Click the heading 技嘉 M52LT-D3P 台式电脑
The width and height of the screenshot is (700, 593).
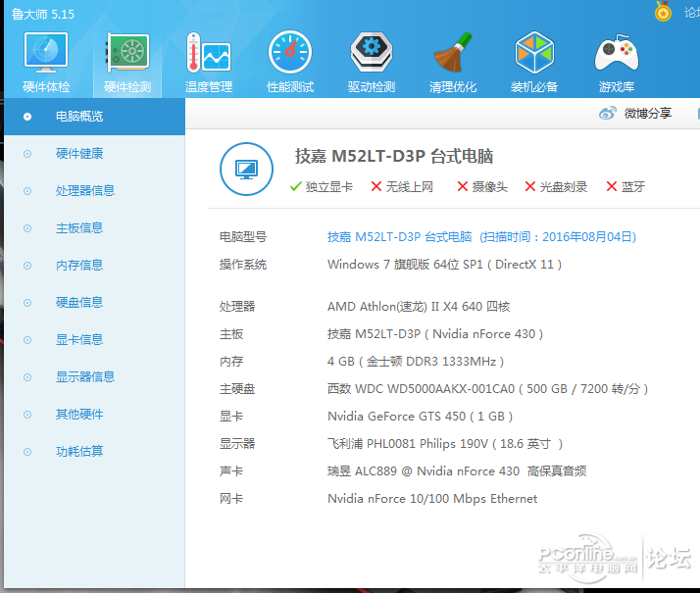click(394, 157)
